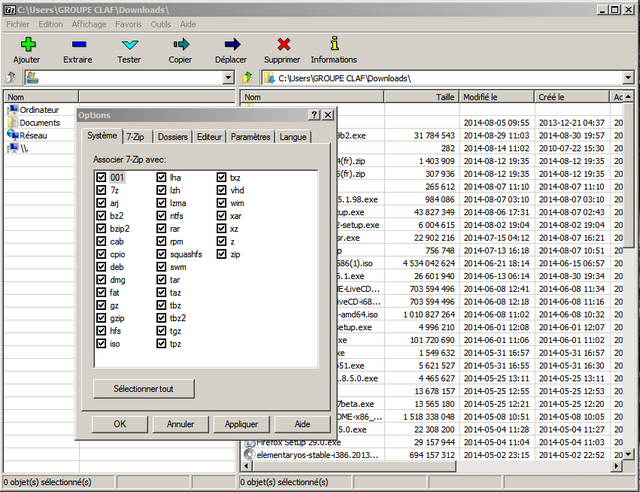Select Ordinateur in the left panel

pyautogui.click(x=40, y=109)
